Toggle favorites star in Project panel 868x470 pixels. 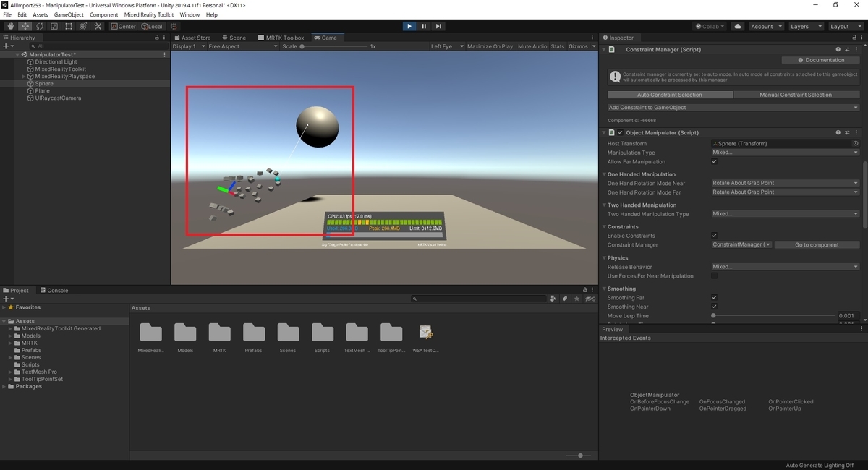pyautogui.click(x=576, y=298)
